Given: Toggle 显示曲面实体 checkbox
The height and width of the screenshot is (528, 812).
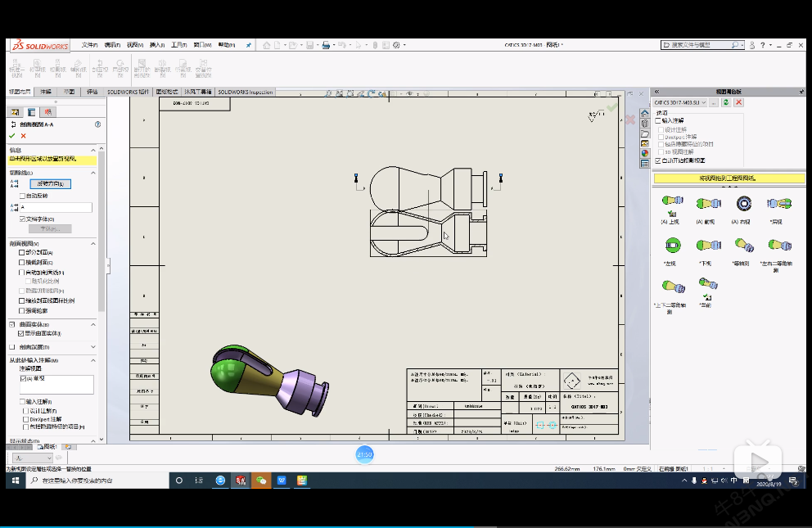Looking at the screenshot, I should pyautogui.click(x=21, y=333).
